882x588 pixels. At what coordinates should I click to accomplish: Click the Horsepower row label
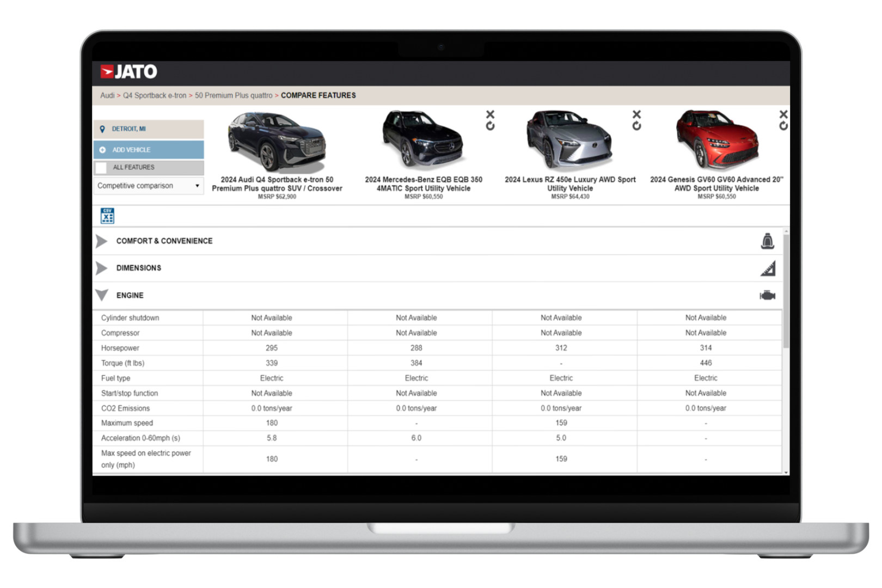[x=120, y=348]
